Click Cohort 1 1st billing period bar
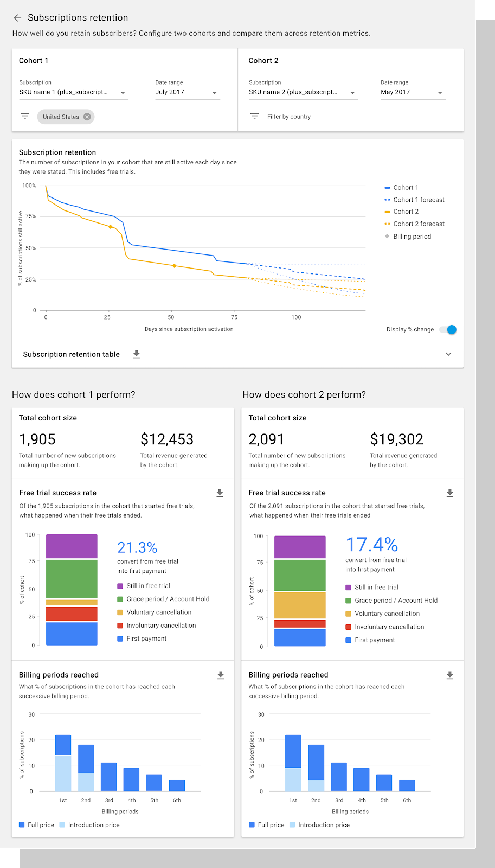Screen dimensions: 495x868 click(63, 763)
